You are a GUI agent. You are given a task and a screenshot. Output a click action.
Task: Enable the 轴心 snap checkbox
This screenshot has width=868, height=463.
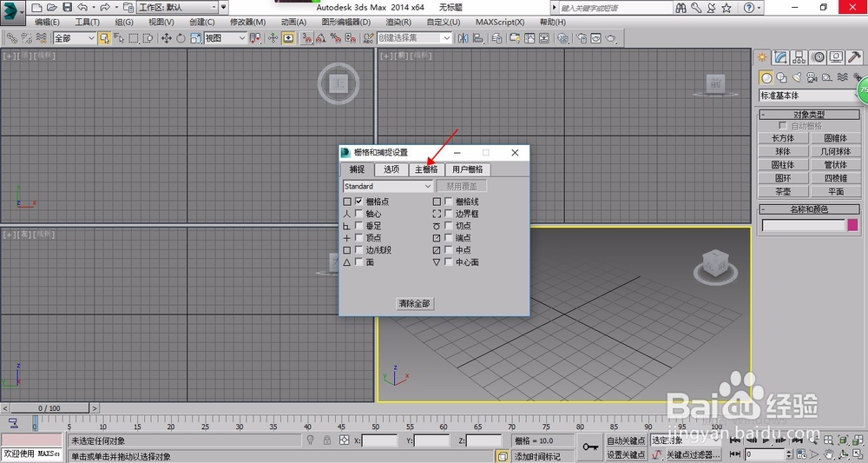[x=358, y=214]
